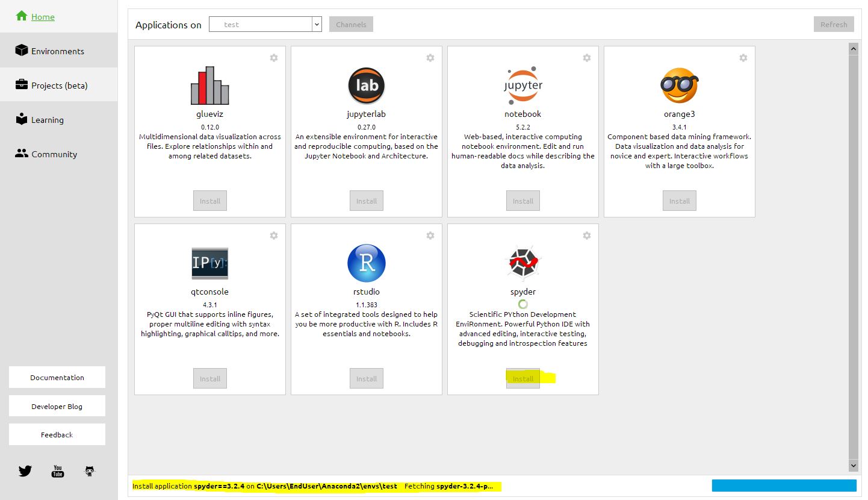Click the applications vertical scrollbar track

853,257
